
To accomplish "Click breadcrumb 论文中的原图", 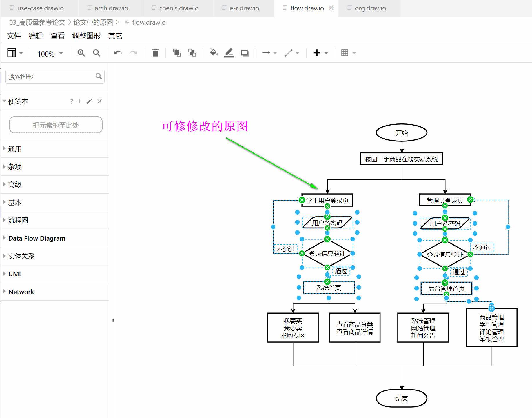I will coord(93,22).
